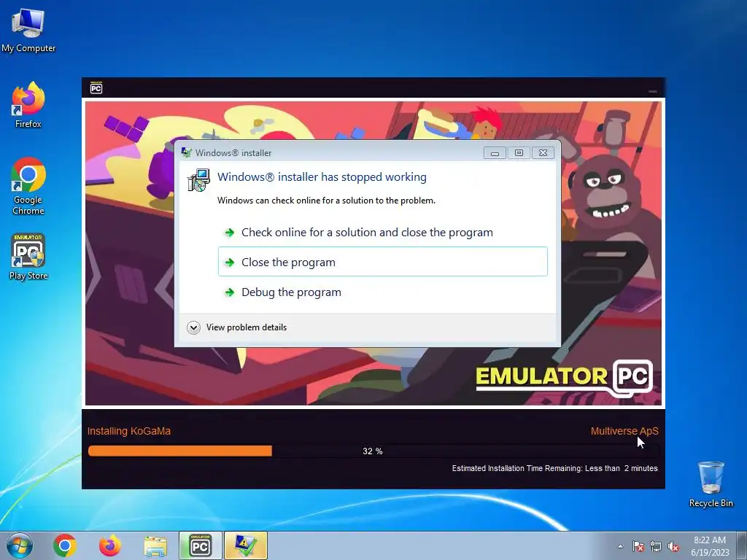This screenshot has width=747, height=560.
Task: Show hidden system tray icons
Action: pos(620,546)
